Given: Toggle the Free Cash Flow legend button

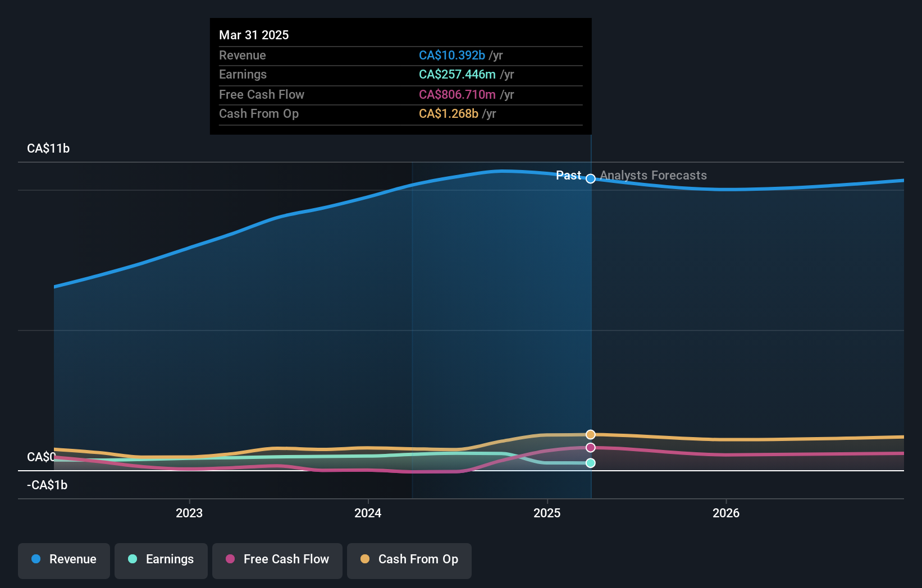Looking at the screenshot, I should pos(277,561).
